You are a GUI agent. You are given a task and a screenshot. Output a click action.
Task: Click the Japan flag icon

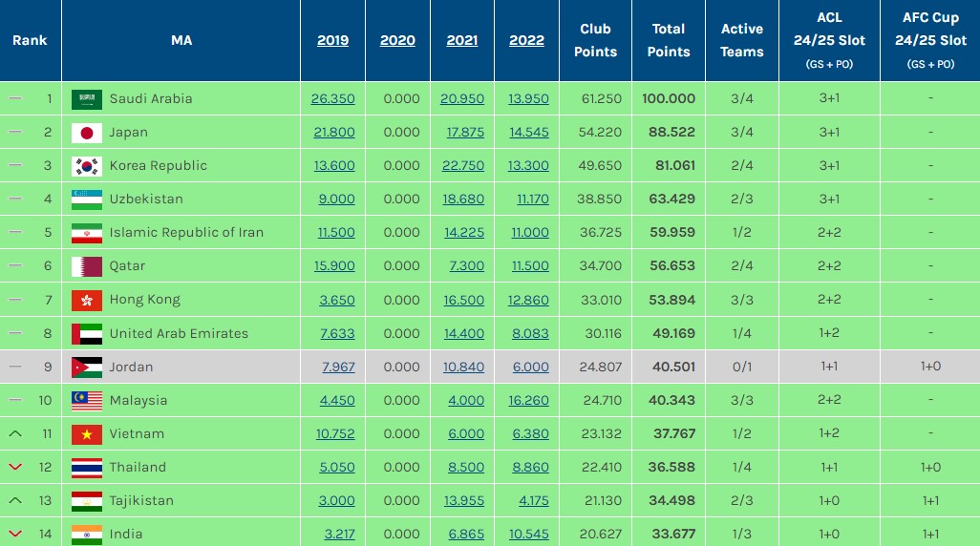coord(87,133)
